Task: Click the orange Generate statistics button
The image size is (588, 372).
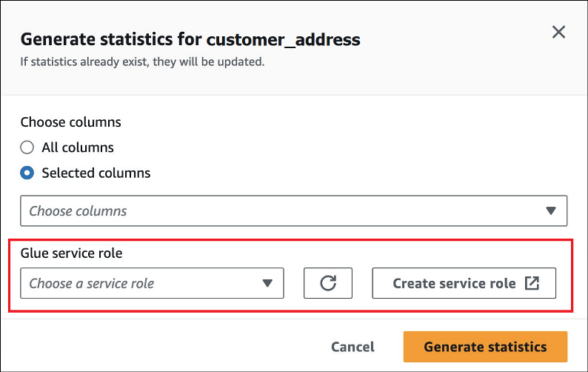Action: (x=485, y=347)
